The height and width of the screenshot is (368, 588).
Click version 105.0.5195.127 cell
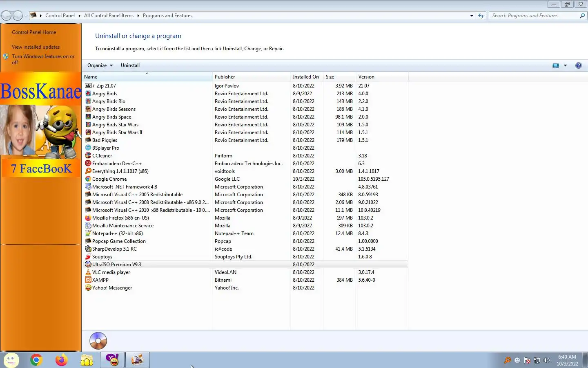[x=373, y=179]
